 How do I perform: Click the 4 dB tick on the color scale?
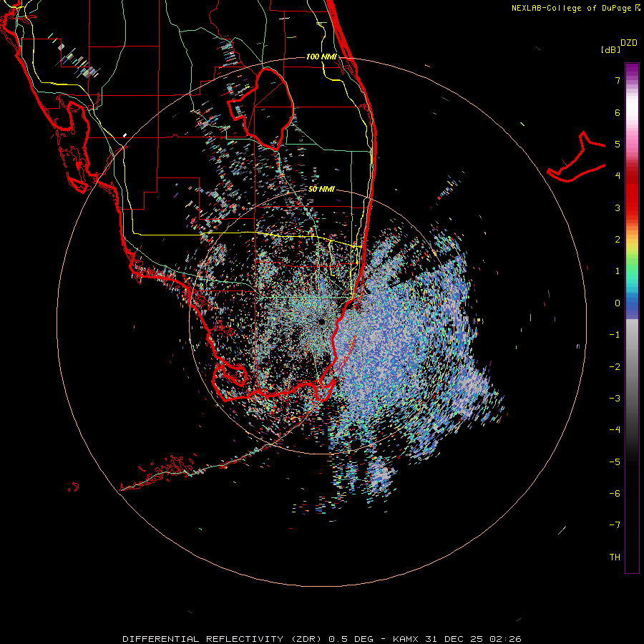618,176
